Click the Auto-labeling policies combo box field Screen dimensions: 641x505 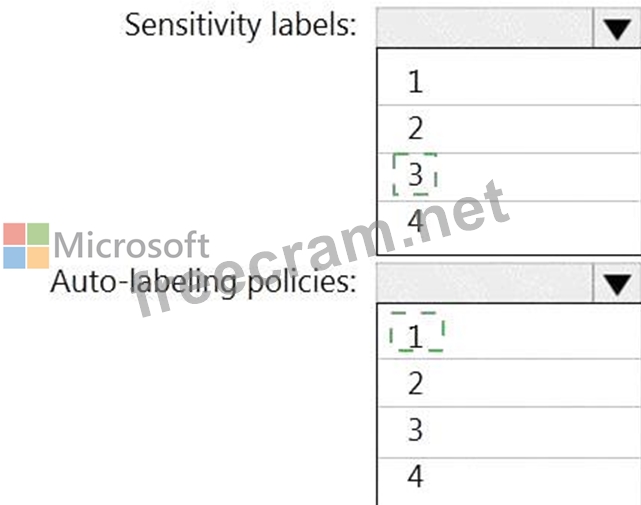[x=484, y=285]
